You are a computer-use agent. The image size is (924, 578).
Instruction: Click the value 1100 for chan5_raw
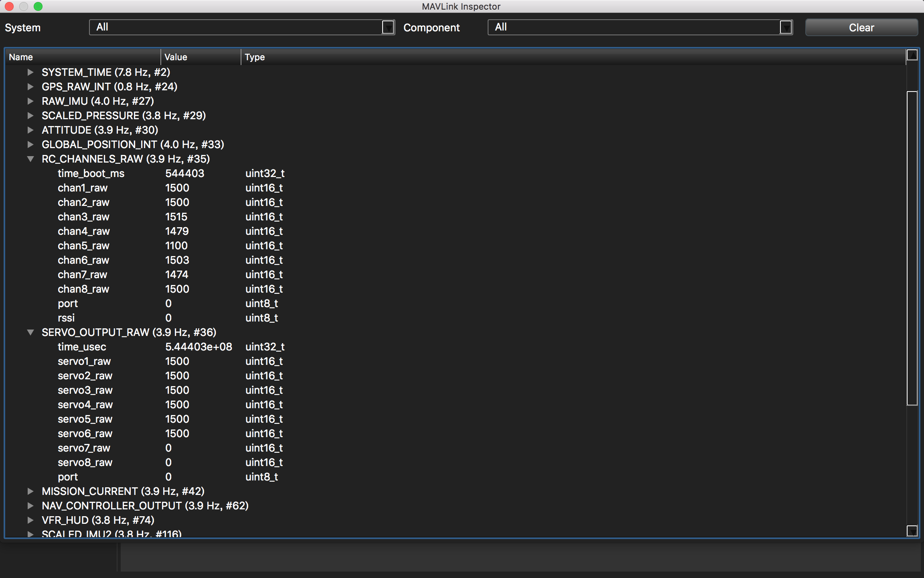[176, 246]
